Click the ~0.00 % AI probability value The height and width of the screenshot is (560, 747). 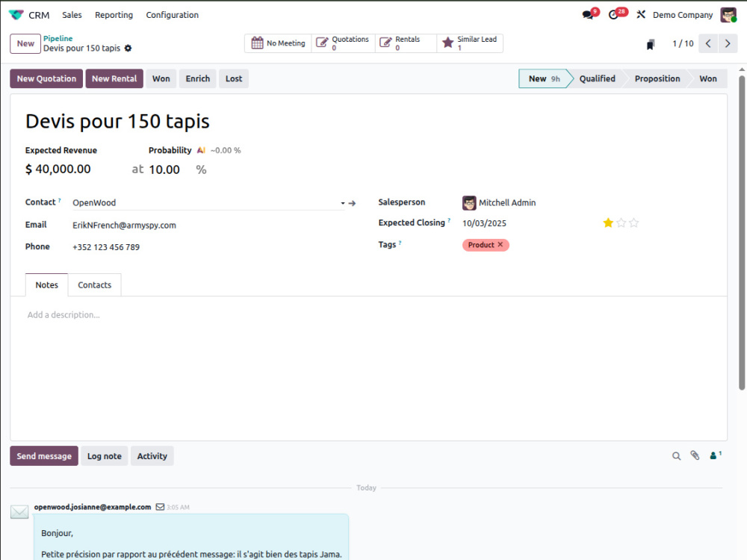point(226,151)
